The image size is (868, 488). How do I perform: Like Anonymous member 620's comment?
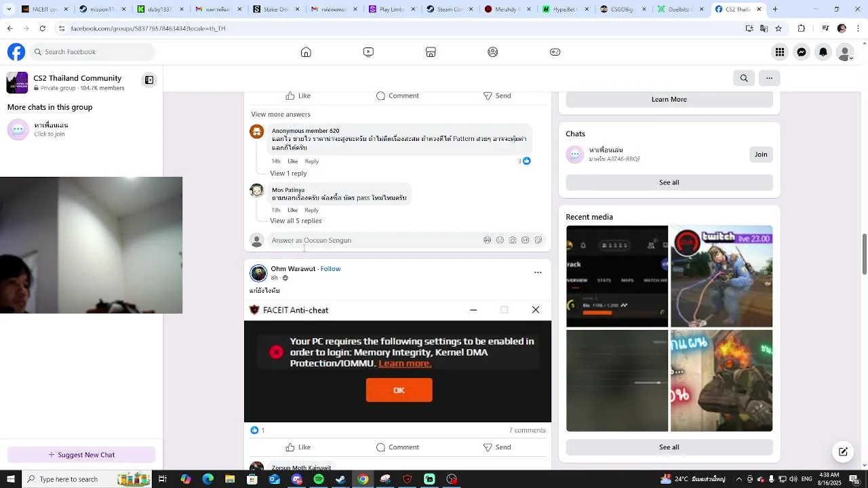coord(292,161)
